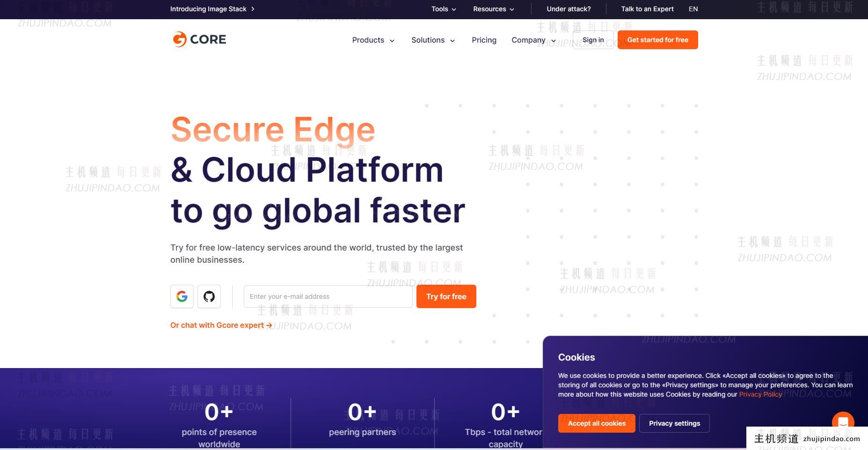Open the Products menu

pyautogui.click(x=373, y=40)
